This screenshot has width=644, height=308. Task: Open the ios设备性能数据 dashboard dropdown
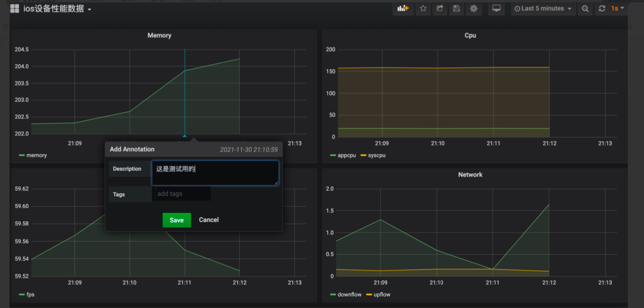(57, 9)
